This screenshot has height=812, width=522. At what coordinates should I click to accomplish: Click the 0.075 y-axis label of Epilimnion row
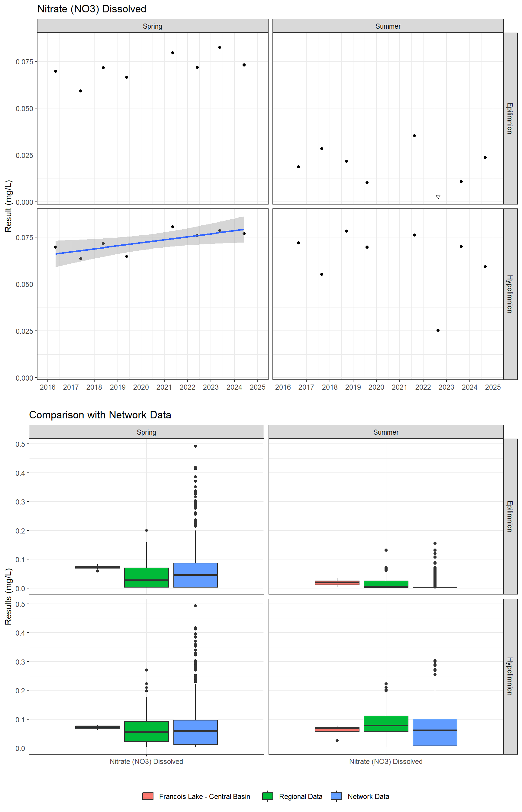pyautogui.click(x=24, y=62)
